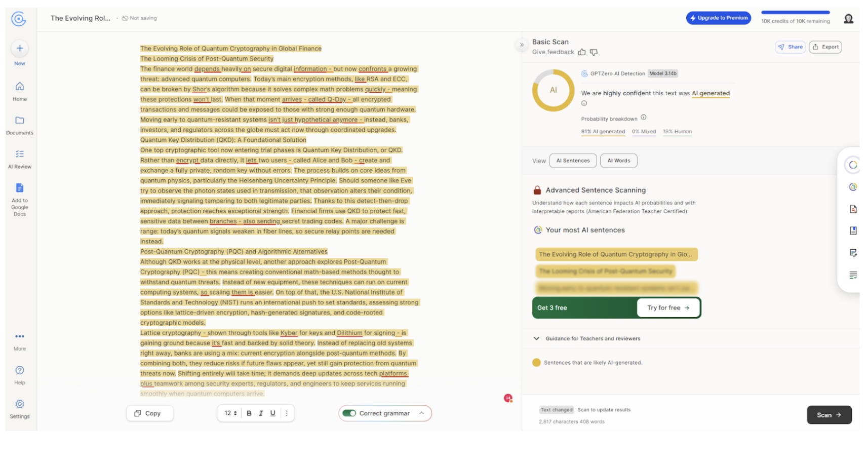868x464 pixels.
Task: Collapse the scan results panel chevron
Action: 522,45
